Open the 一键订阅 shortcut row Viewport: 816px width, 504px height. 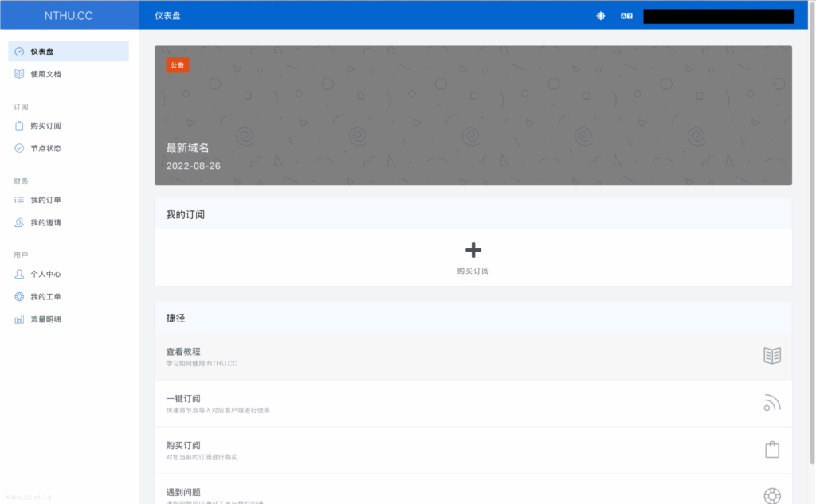[x=473, y=403]
